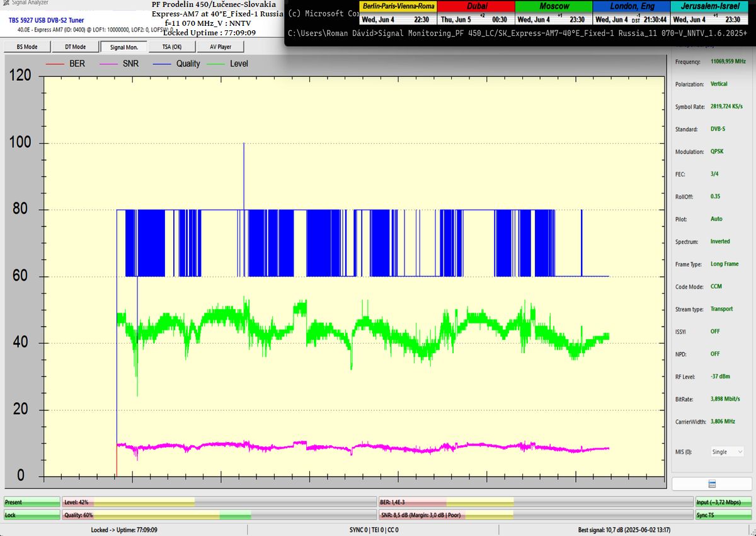
Task: Click the Input (~3,72 Mbps) indicator
Action: click(x=723, y=502)
